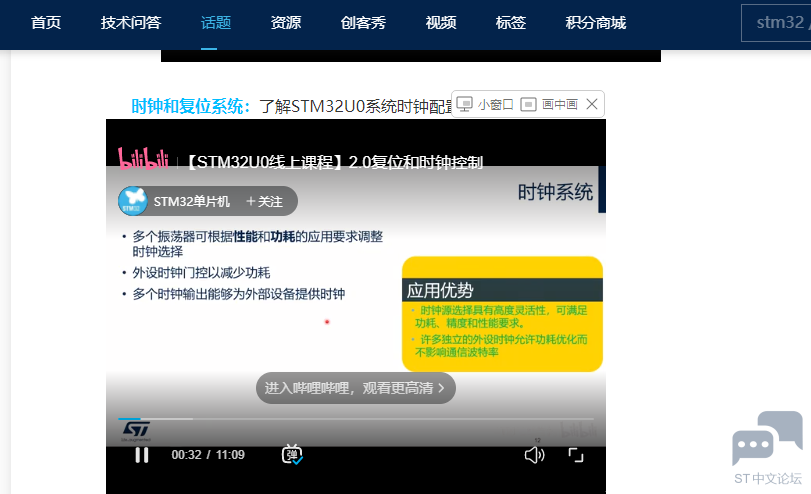The width and height of the screenshot is (811, 494).
Task: Open ST中文论坛 chat bubble icon
Action: pos(768,439)
